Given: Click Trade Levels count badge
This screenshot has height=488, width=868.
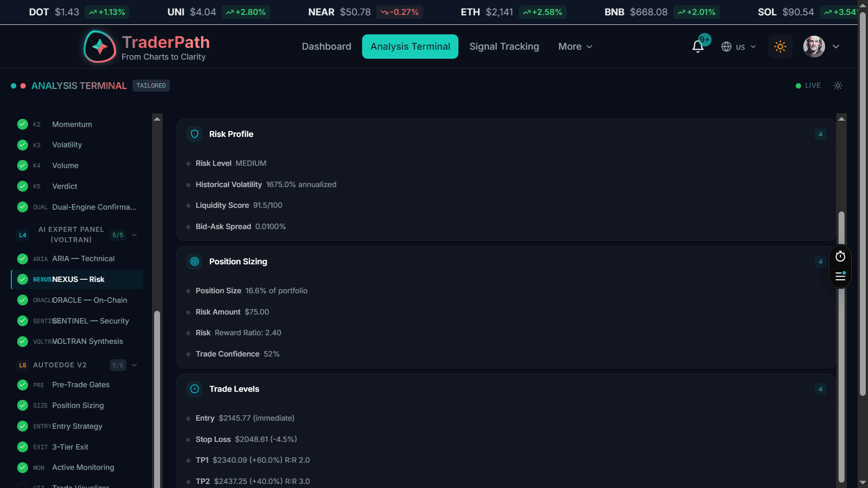Looking at the screenshot, I should click(820, 389).
